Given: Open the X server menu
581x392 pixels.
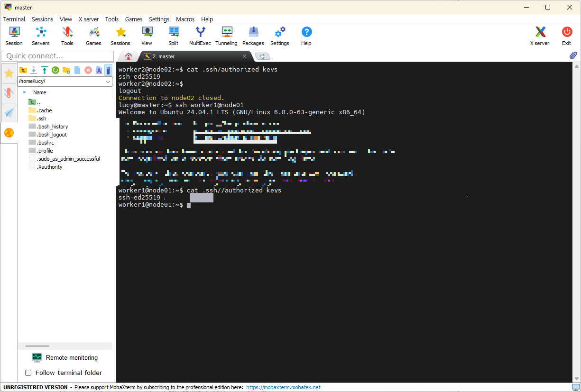Looking at the screenshot, I should 89,19.
